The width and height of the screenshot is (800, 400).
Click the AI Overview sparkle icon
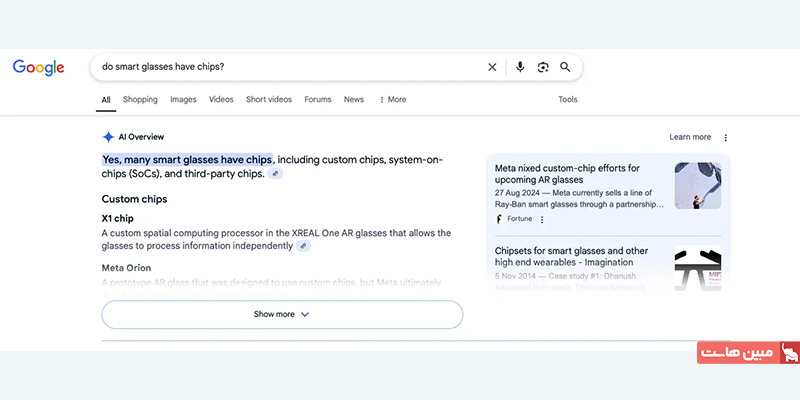pyautogui.click(x=108, y=137)
